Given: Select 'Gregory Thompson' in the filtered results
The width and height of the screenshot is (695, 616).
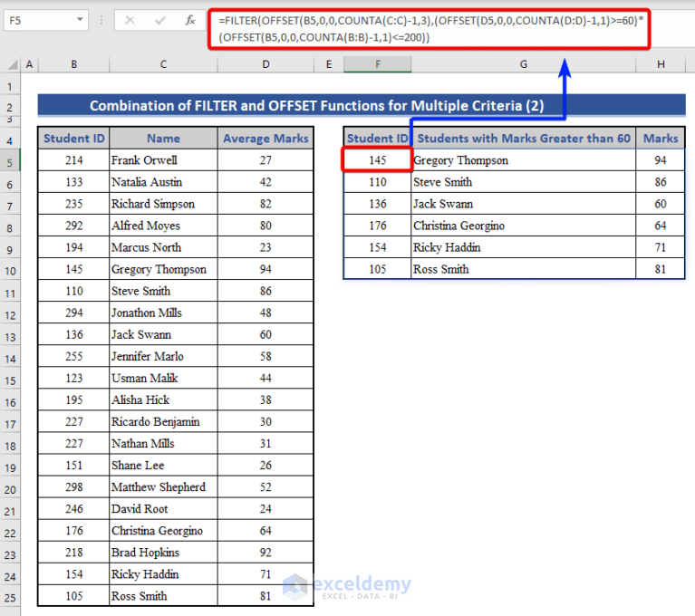Looking at the screenshot, I should 524,160.
